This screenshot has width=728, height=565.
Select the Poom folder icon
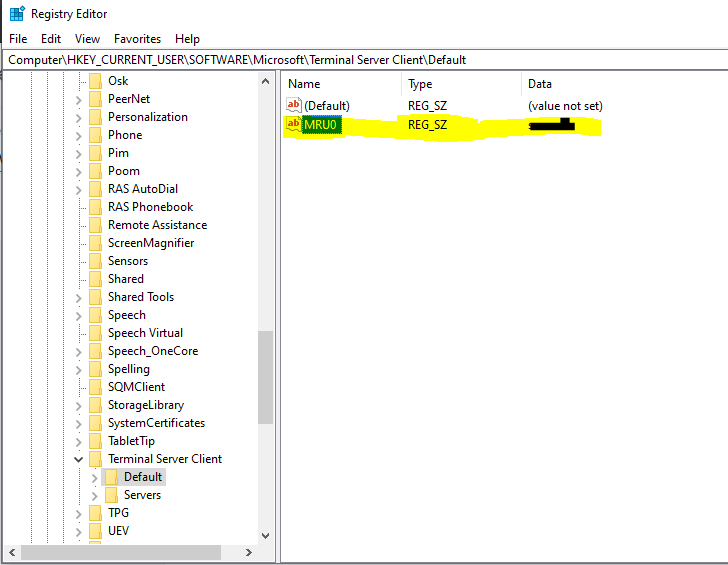95,171
